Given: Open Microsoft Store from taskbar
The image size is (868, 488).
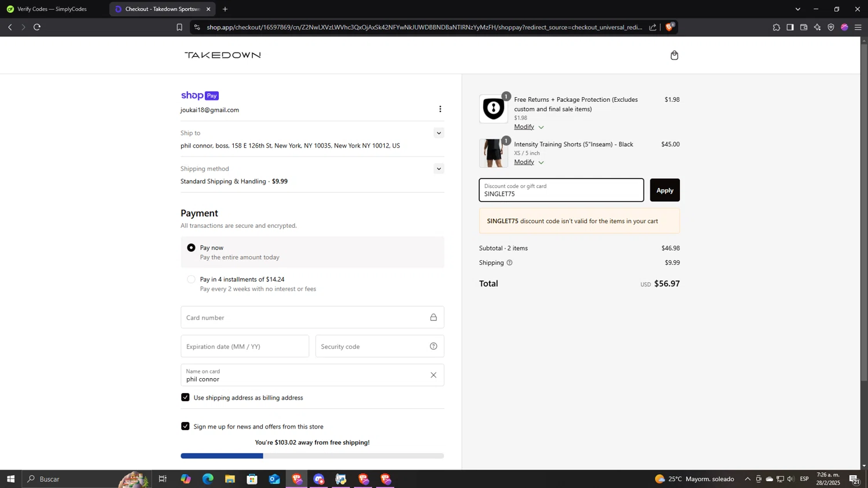Looking at the screenshot, I should [x=252, y=479].
